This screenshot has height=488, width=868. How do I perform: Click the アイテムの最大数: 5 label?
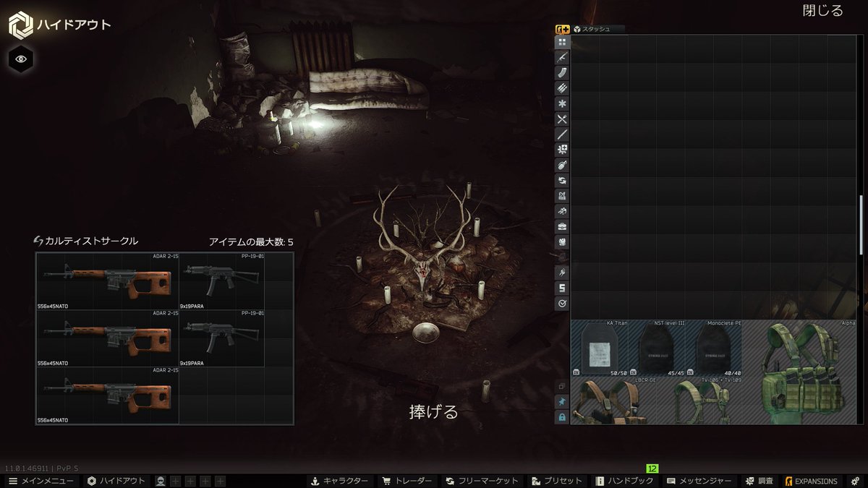coord(251,241)
